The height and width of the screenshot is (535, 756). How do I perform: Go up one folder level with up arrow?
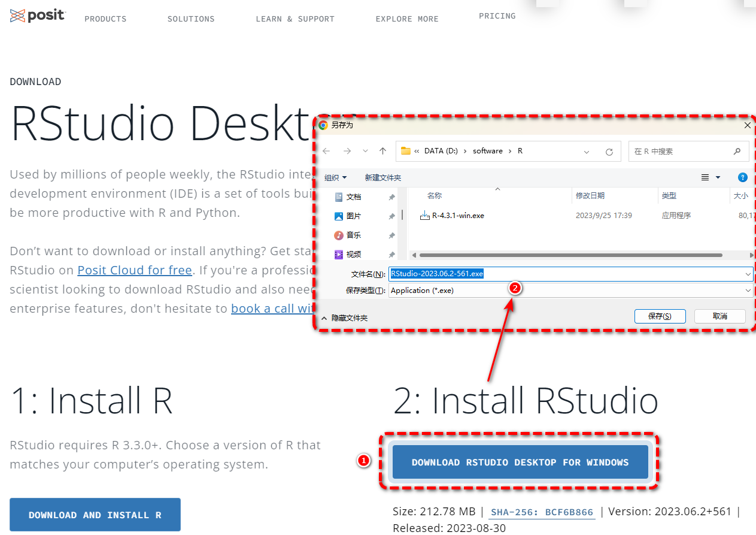(383, 151)
